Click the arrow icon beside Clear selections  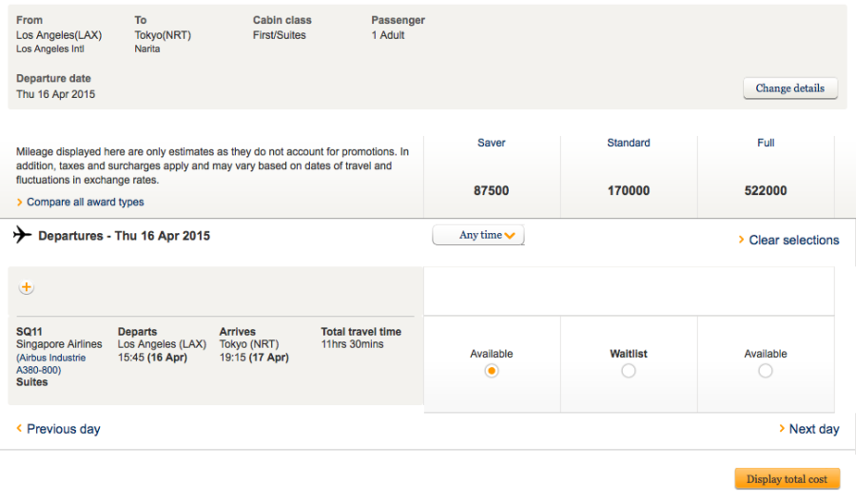click(x=742, y=240)
